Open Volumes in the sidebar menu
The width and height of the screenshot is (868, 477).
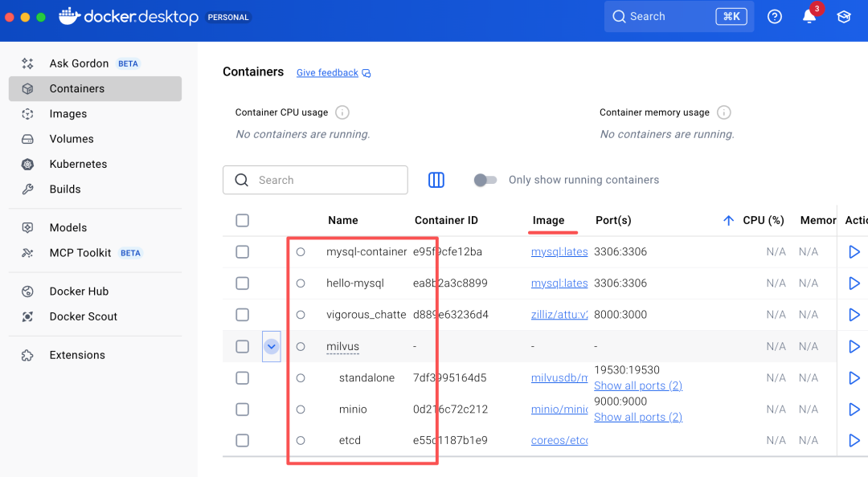[x=95, y=139]
